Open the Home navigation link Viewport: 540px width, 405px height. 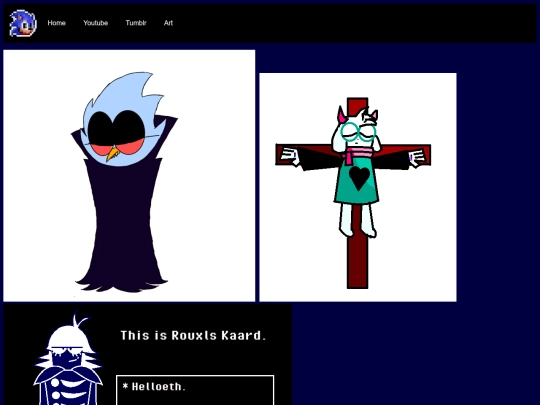56,23
